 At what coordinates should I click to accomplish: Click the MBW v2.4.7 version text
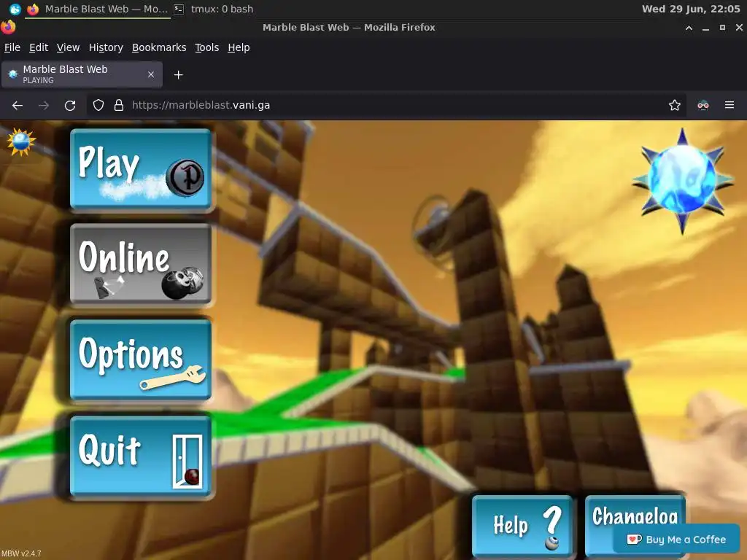21,553
